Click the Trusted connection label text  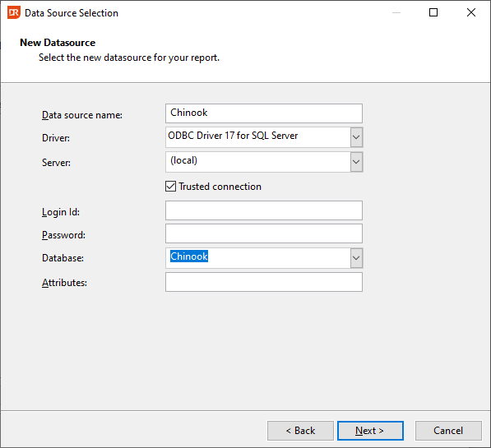point(220,187)
